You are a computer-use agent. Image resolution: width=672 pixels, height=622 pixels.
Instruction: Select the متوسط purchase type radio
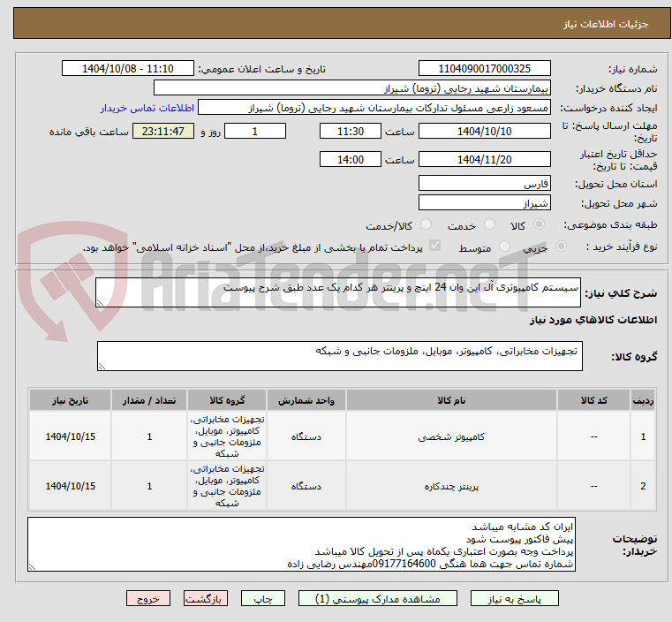tap(505, 246)
